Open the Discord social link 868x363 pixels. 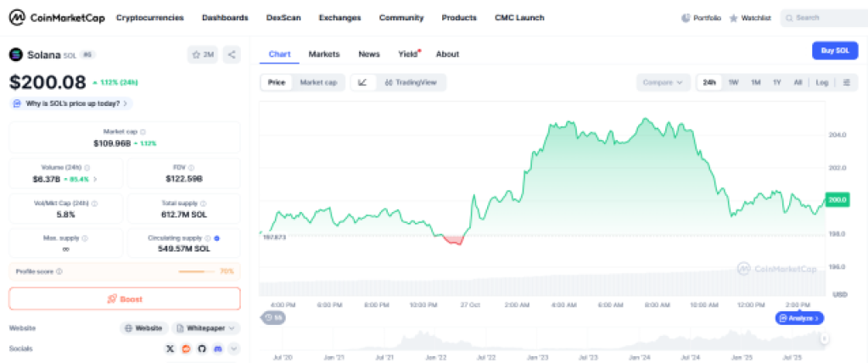coord(217,349)
